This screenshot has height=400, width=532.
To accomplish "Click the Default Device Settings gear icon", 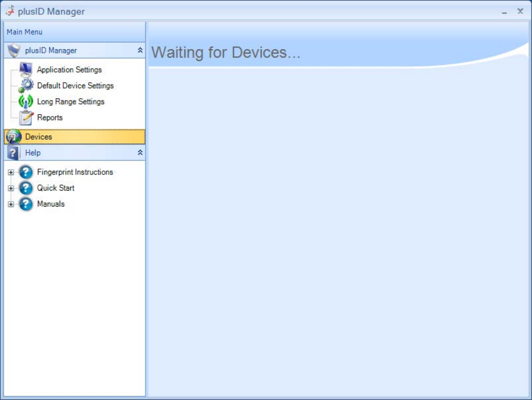I will tap(26, 85).
